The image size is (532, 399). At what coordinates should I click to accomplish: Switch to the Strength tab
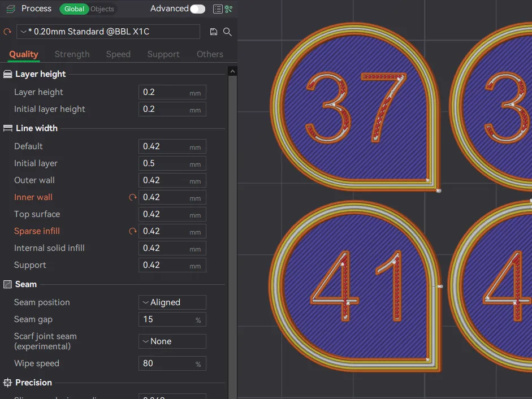click(72, 54)
